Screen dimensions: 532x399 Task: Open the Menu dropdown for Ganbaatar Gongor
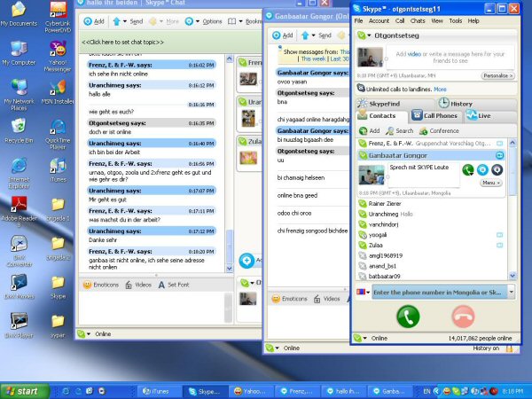[490, 183]
